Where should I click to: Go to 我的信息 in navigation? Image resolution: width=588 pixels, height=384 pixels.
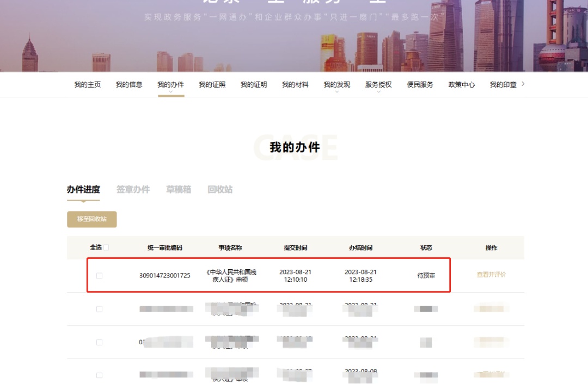129,85
